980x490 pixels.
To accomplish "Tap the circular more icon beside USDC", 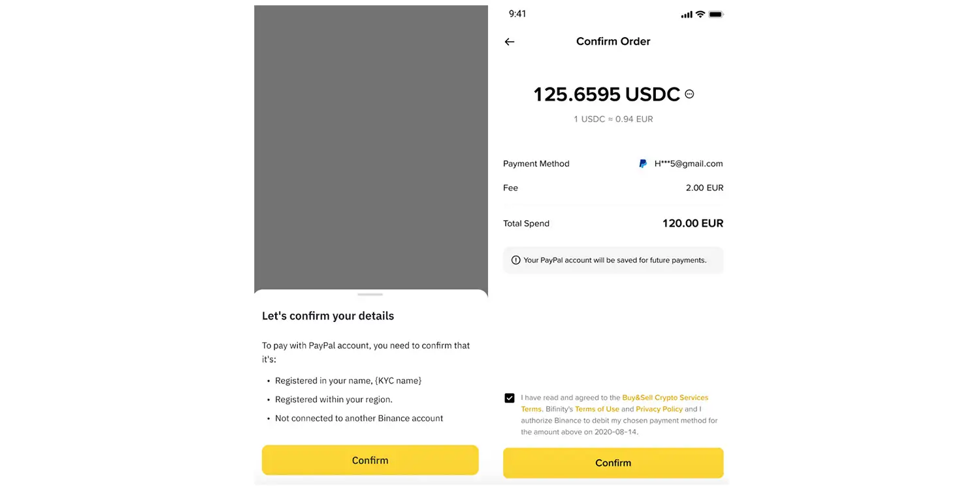I will [689, 94].
